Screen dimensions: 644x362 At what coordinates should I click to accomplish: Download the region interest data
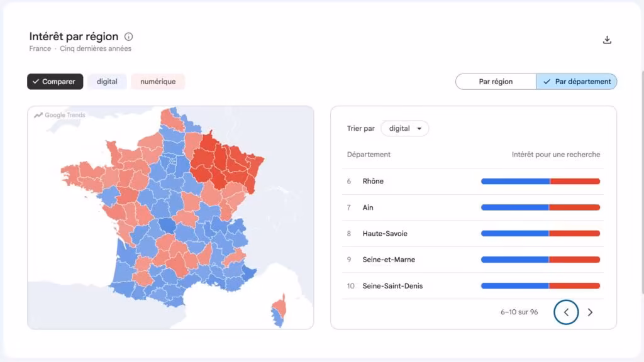[x=607, y=40]
